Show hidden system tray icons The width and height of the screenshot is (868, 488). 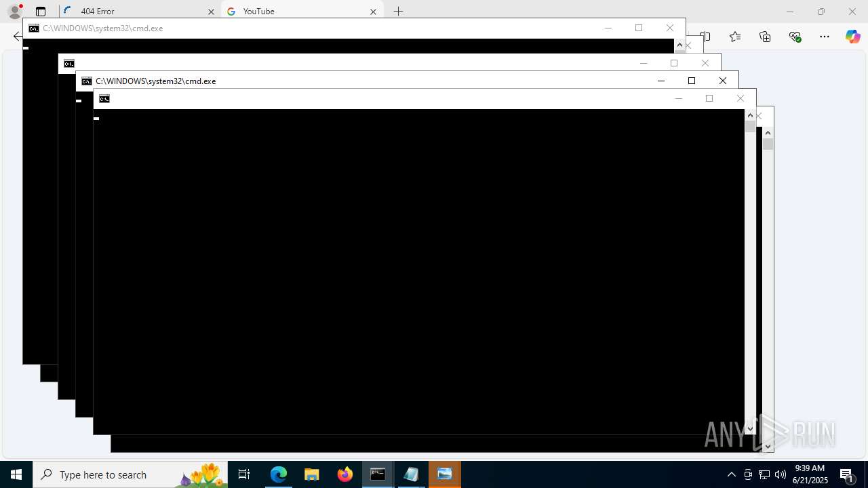731,474
